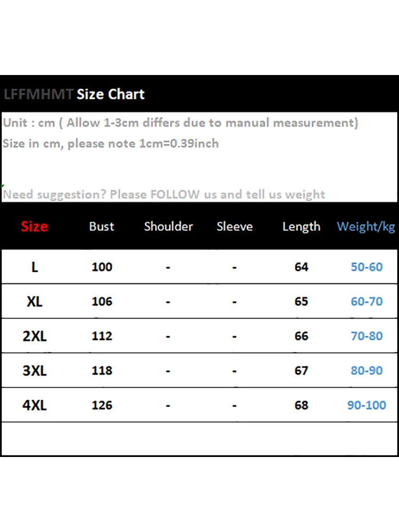Screen dimensions: 399x532
Task: Click the Shoulder column header
Action: tap(168, 227)
